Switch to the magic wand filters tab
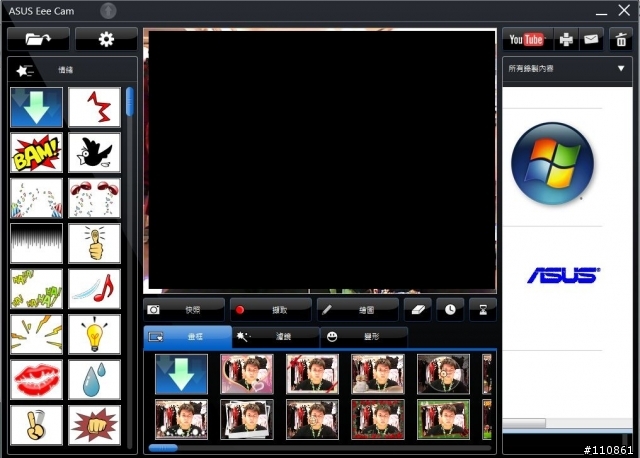This screenshot has width=640, height=458. tap(276, 337)
